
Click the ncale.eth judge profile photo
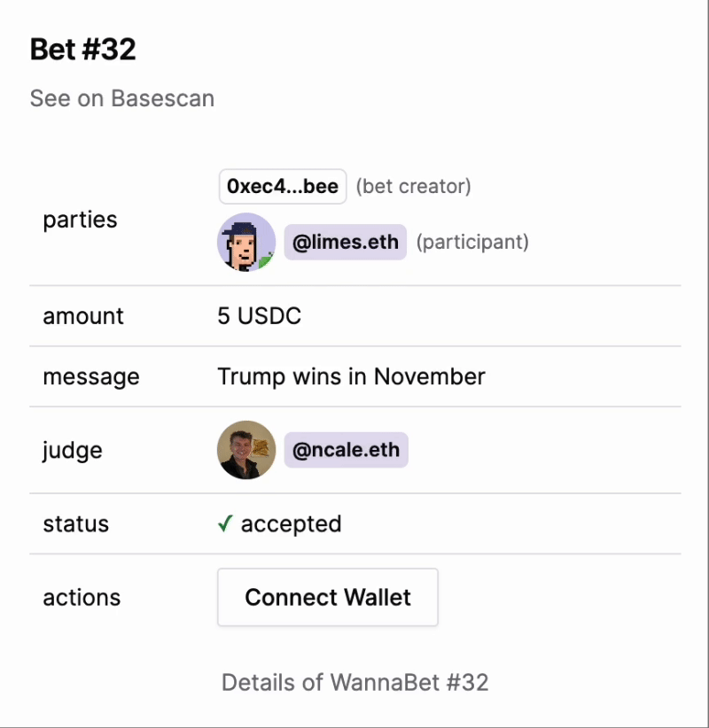[246, 450]
